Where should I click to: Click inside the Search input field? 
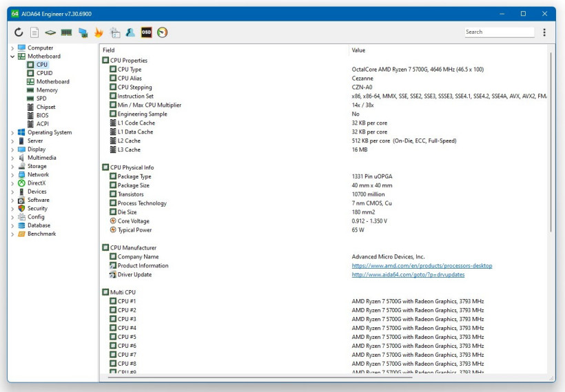point(498,32)
